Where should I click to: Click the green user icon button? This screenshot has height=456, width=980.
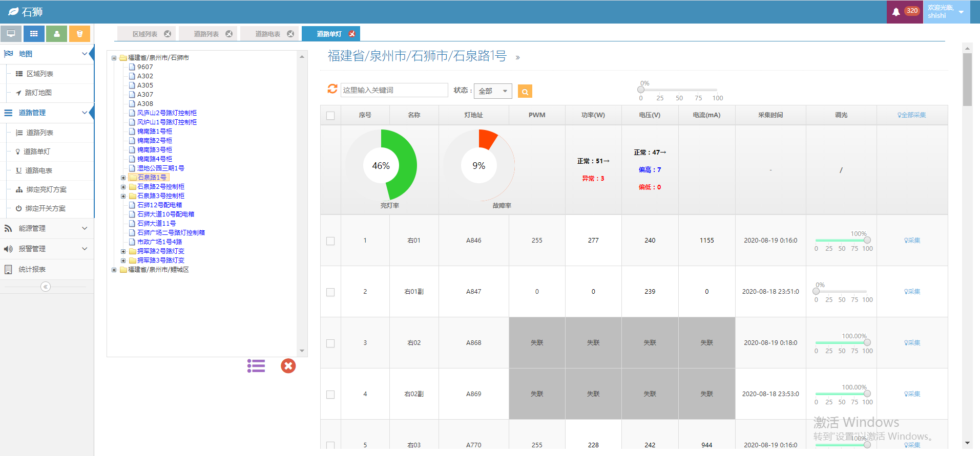pyautogui.click(x=57, y=34)
